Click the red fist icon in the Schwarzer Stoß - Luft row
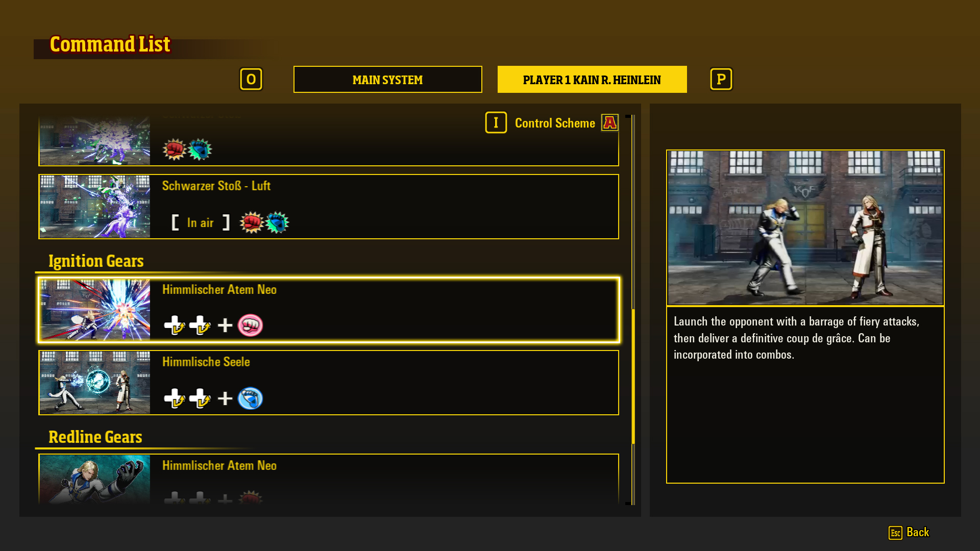 pos(251,222)
